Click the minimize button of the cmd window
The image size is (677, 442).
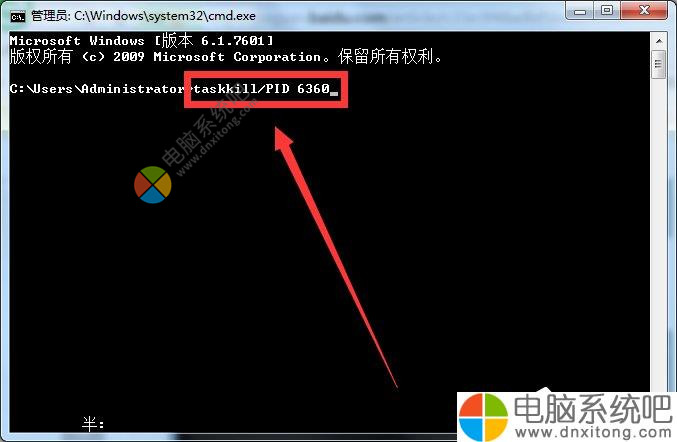(x=579, y=11)
